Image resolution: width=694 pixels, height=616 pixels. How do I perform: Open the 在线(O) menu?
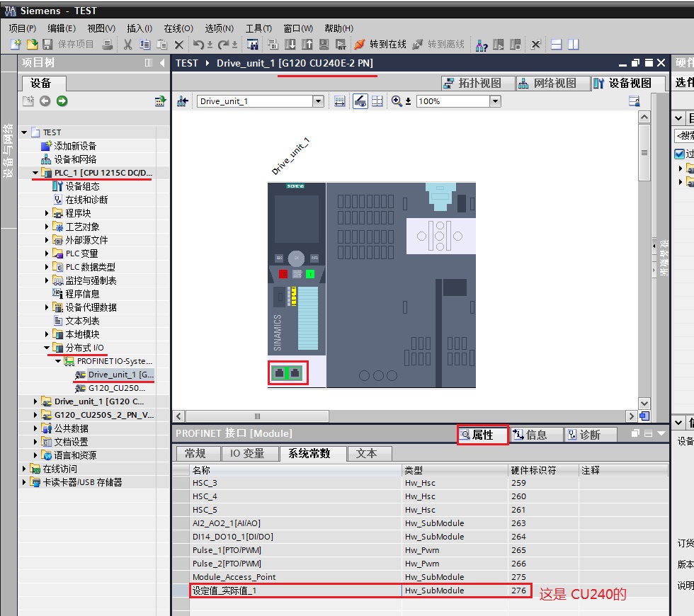click(178, 28)
